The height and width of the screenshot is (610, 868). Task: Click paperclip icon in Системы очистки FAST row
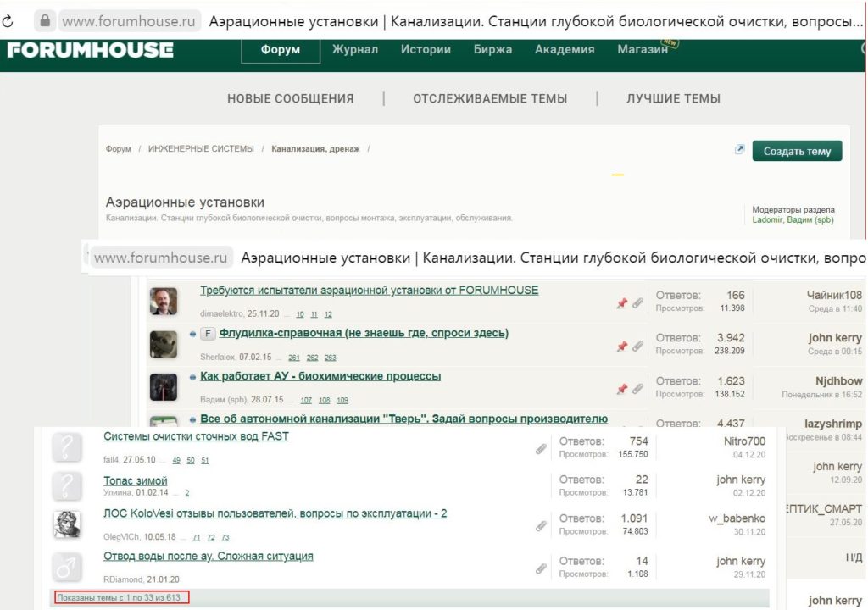coord(541,449)
